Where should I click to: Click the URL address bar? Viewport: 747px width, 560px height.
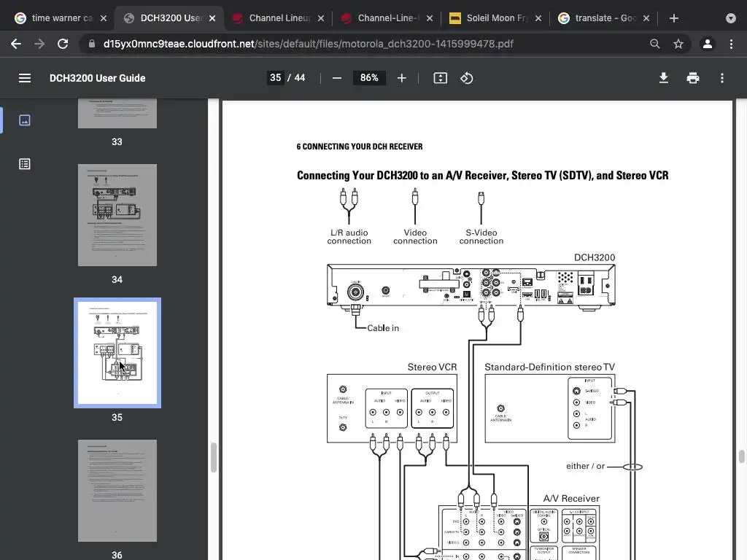coord(362,44)
